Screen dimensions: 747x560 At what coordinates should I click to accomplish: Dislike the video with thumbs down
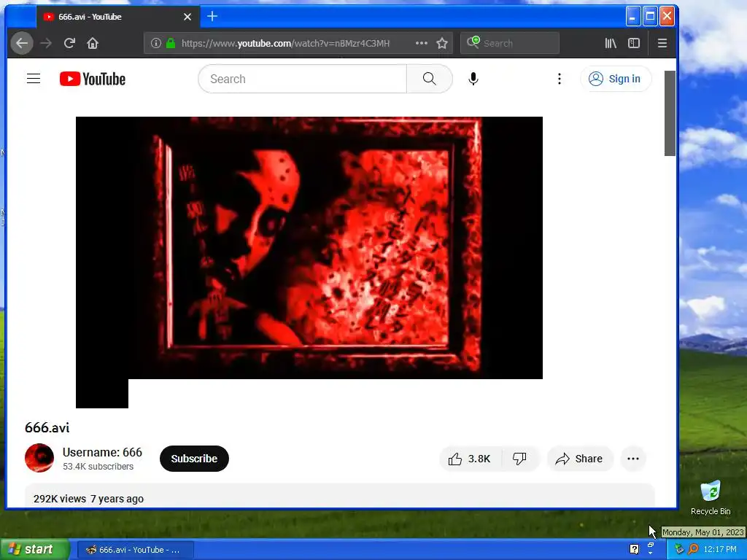(519, 459)
